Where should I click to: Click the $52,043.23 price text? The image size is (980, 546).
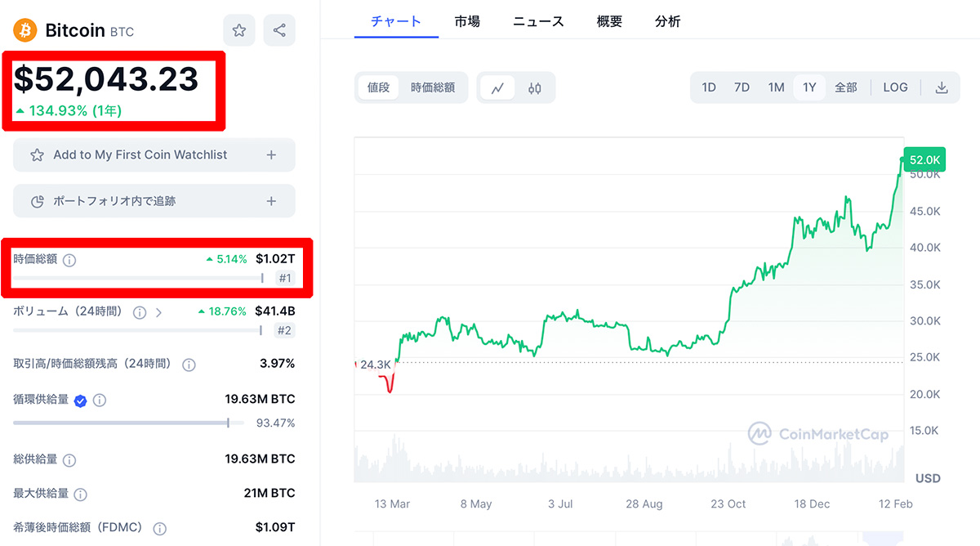pyautogui.click(x=105, y=79)
